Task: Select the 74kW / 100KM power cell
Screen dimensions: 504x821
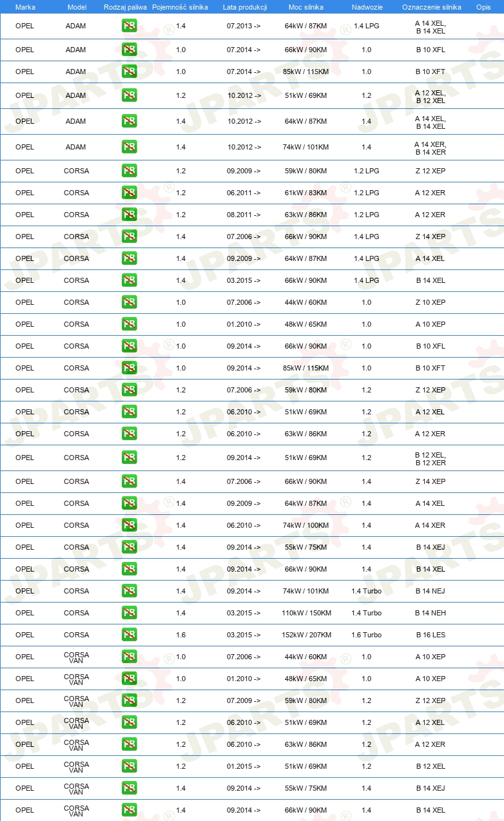Action: (x=306, y=525)
